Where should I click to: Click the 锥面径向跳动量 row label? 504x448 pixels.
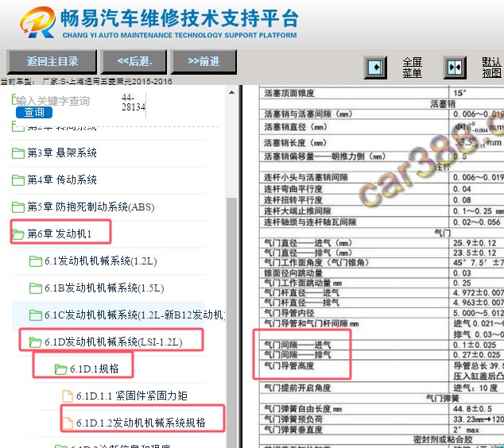pyautogui.click(x=293, y=273)
